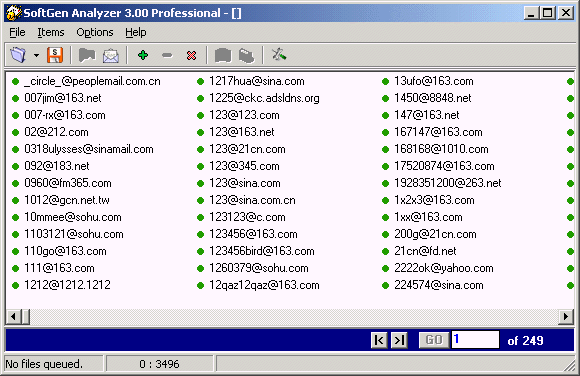Select 10mmee@sohu.com entry
Screen dimensions: 580x376
pyautogui.click(x=73, y=217)
